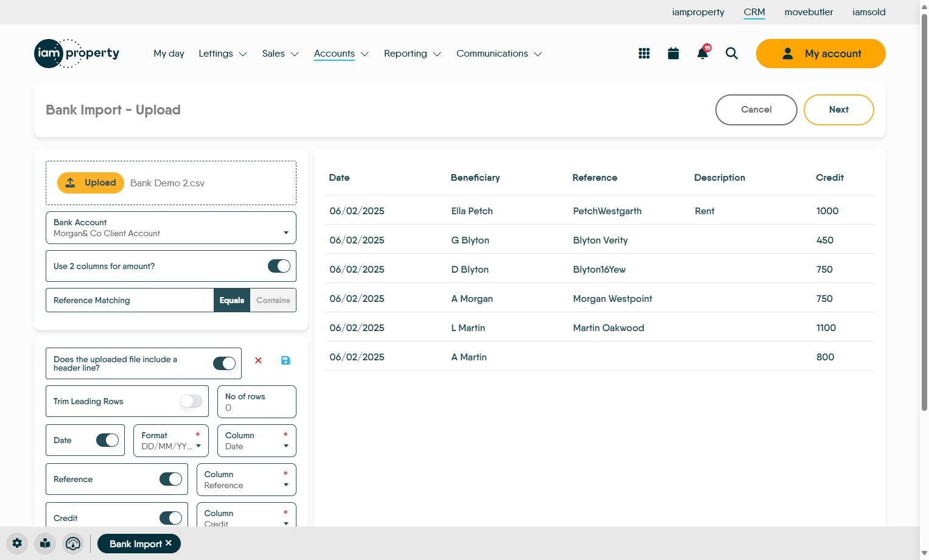Open the Reporting menu
The height and width of the screenshot is (560, 929).
pos(412,54)
